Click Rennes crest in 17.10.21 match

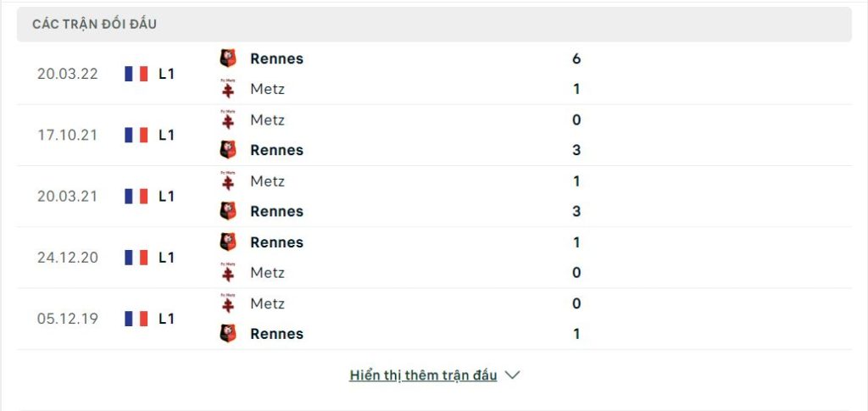point(228,150)
